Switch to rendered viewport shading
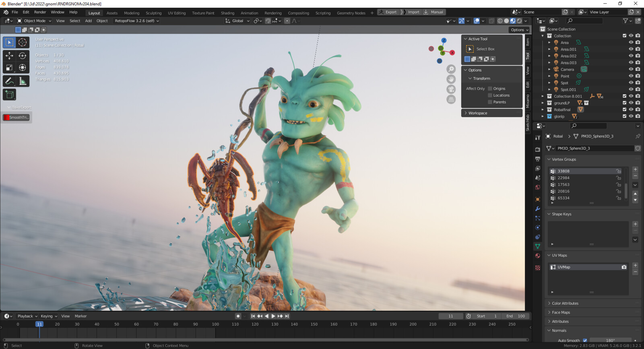The image size is (644, 349). 519,21
